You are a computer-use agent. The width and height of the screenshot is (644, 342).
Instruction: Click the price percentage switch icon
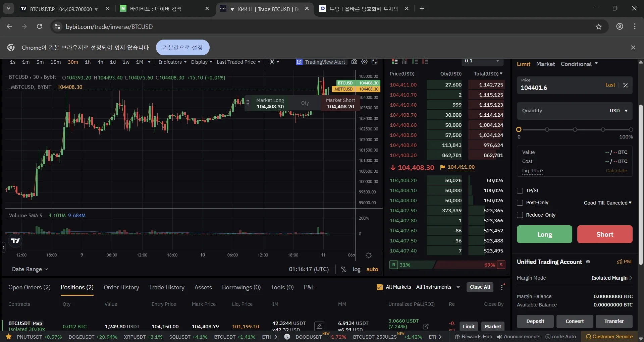click(626, 85)
